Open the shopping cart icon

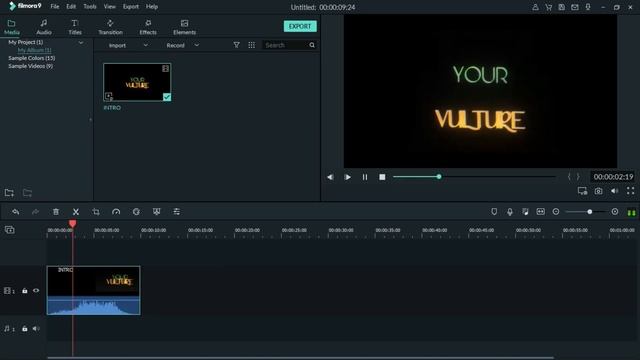click(x=549, y=7)
